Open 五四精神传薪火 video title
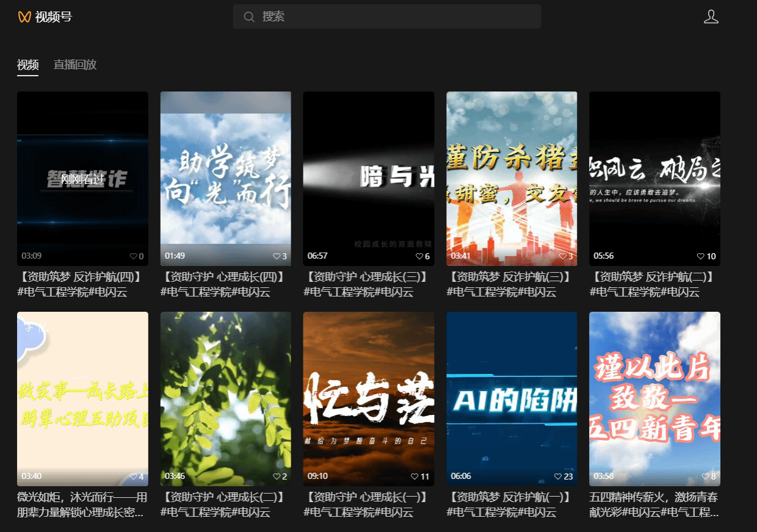The width and height of the screenshot is (757, 532). 654,498
